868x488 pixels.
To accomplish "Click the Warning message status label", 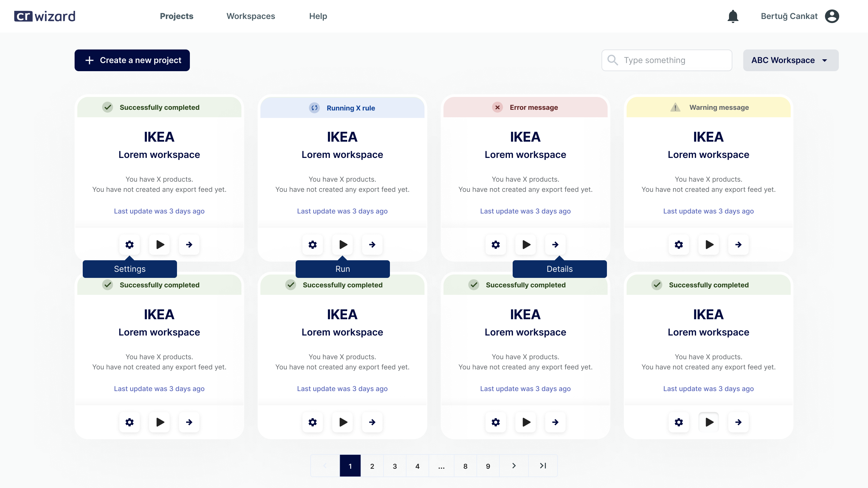I will coord(719,107).
